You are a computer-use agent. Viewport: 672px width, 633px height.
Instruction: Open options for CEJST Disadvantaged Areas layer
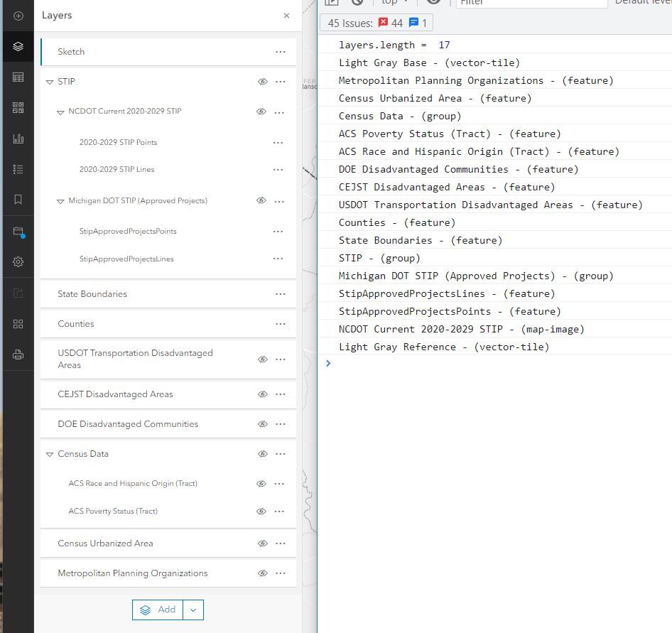[x=281, y=394]
